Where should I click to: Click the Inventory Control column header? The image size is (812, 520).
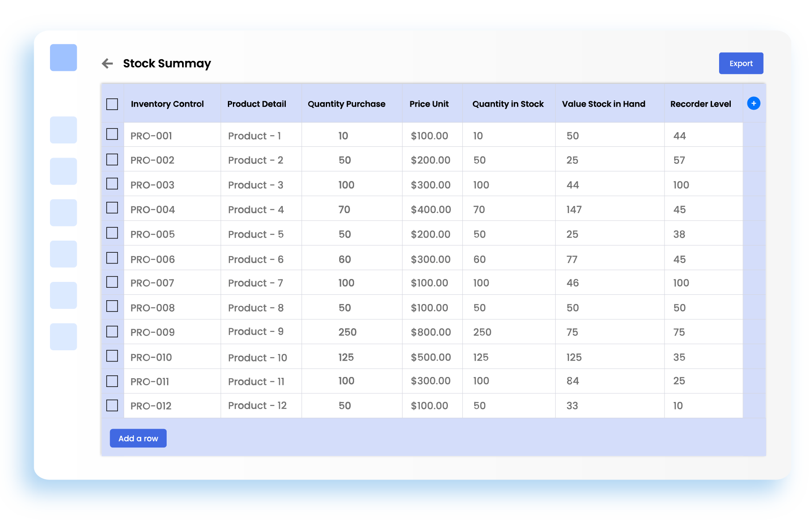[167, 104]
